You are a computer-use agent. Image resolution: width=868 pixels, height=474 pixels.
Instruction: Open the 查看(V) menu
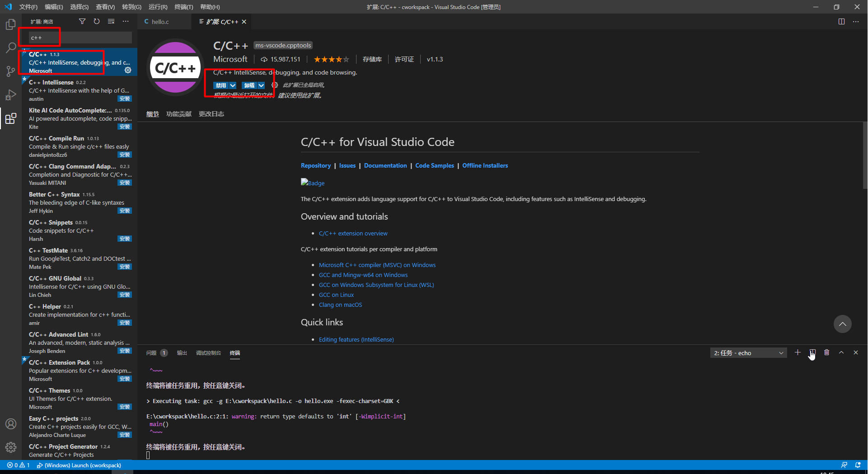(105, 7)
